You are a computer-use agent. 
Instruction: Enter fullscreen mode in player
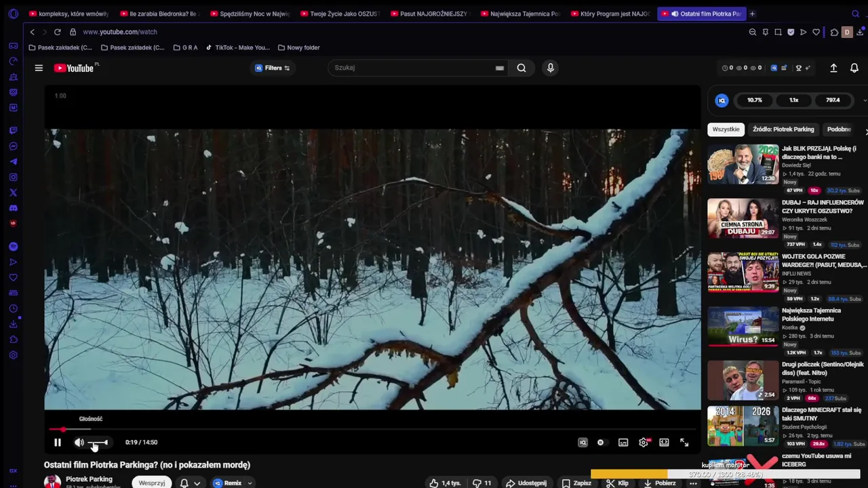[684, 443]
